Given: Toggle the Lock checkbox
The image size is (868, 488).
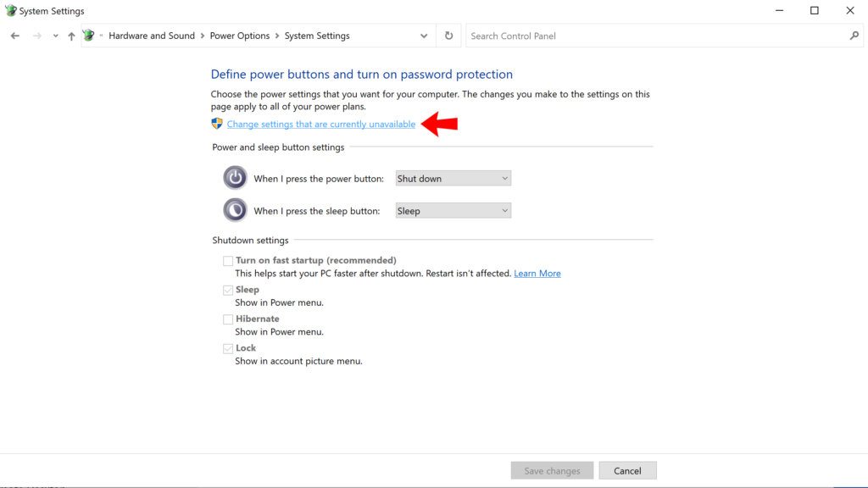Looking at the screenshot, I should click(228, 348).
